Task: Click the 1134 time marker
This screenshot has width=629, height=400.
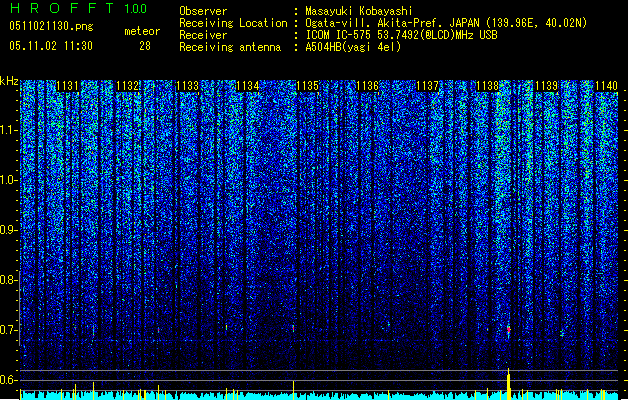Action: click(x=248, y=86)
